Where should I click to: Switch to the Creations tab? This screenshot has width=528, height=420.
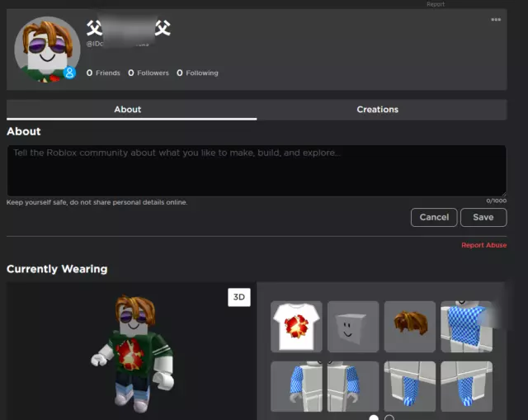(x=378, y=110)
